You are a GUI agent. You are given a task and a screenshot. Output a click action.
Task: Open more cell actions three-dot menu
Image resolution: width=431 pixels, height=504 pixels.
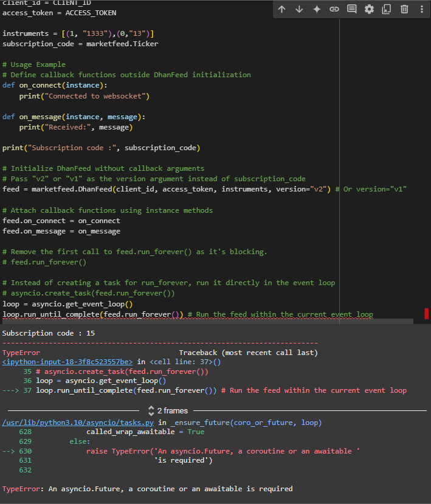tap(421, 9)
